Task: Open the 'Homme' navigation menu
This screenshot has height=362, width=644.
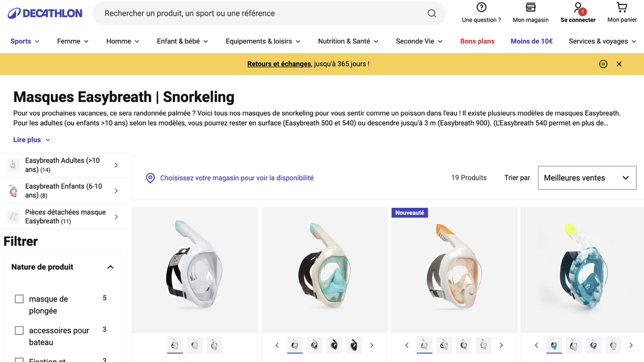Action: [123, 41]
